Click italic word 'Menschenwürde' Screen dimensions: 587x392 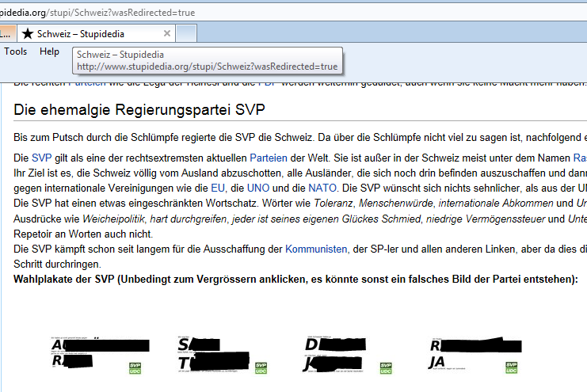pyautogui.click(x=396, y=204)
